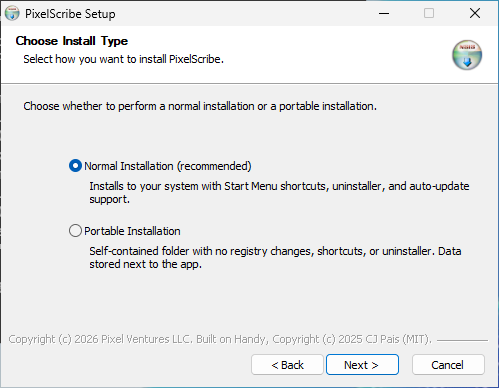Click the 'Self-contained folder' description text

pos(275,257)
